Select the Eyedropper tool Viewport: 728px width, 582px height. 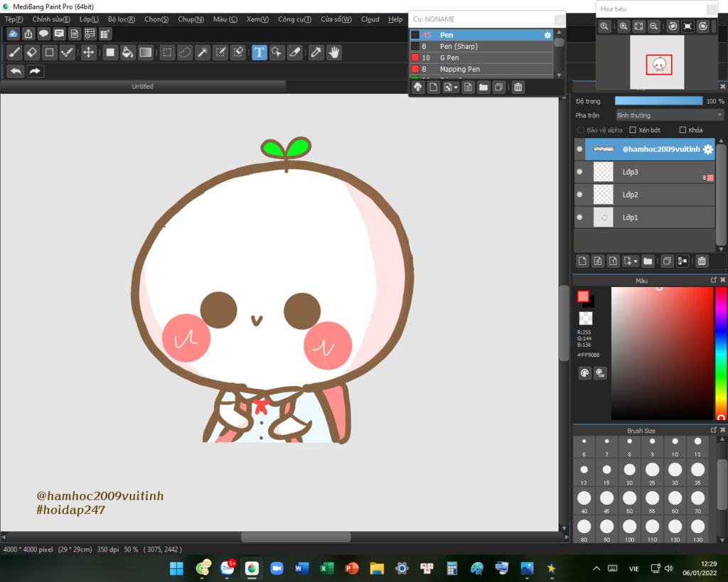[x=316, y=53]
